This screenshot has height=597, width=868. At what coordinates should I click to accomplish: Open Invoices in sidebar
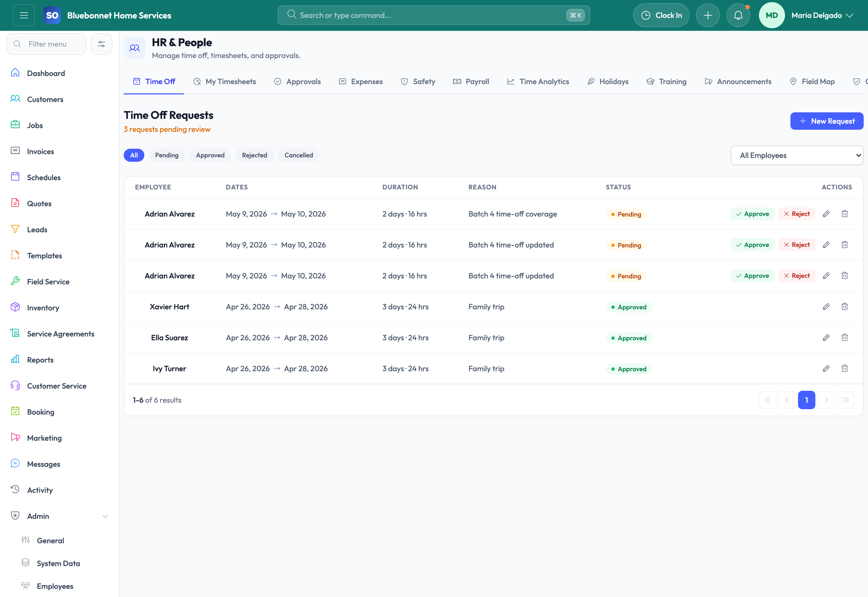click(59, 151)
